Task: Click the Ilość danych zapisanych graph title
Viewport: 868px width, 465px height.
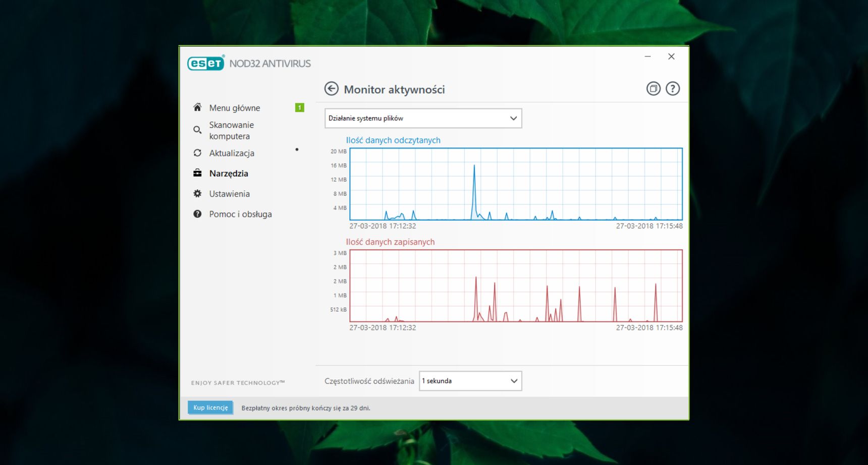Action: click(x=390, y=242)
